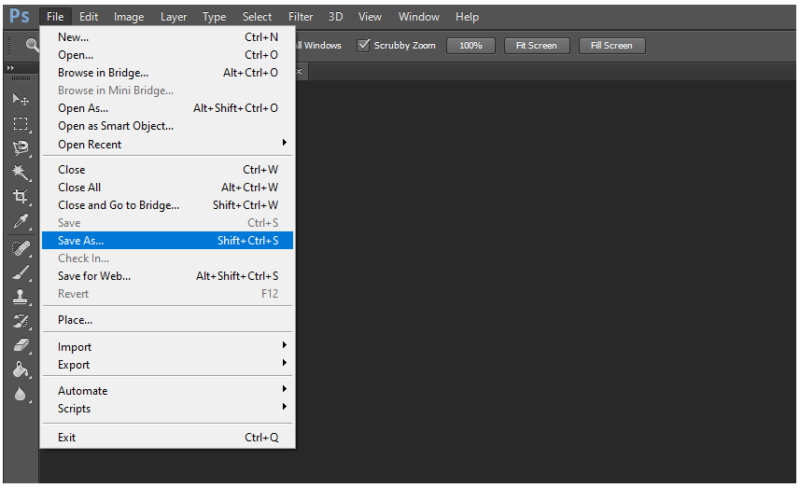Select the Brush tool

coord(20,273)
